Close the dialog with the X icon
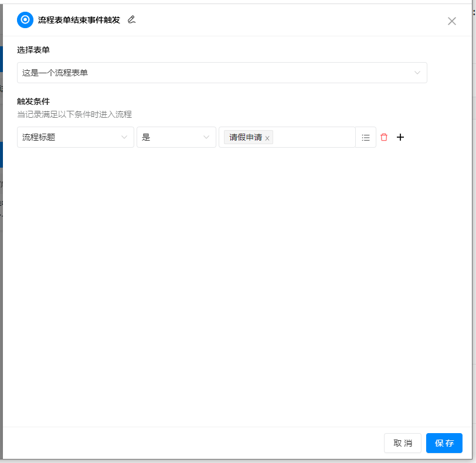 pos(451,21)
